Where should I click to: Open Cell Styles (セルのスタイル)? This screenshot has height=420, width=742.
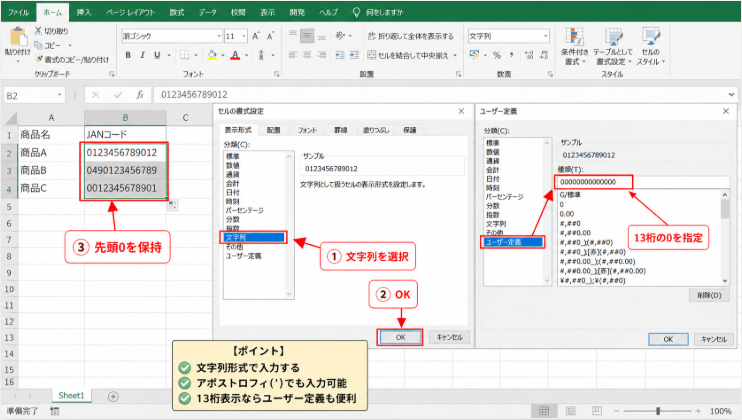pyautogui.click(x=651, y=46)
